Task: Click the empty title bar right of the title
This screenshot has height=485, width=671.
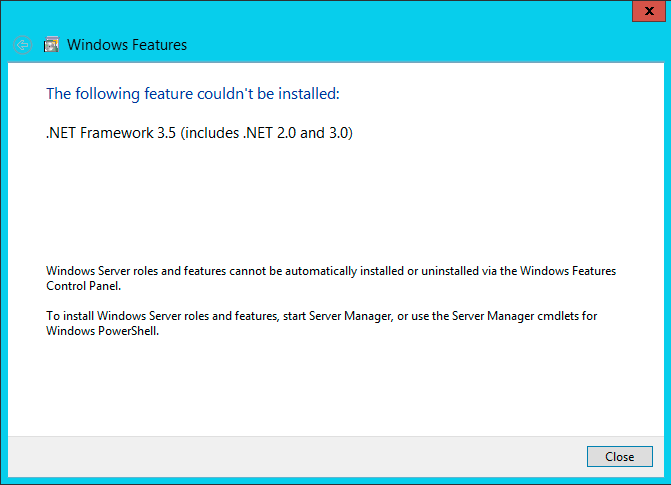Action: pos(400,45)
